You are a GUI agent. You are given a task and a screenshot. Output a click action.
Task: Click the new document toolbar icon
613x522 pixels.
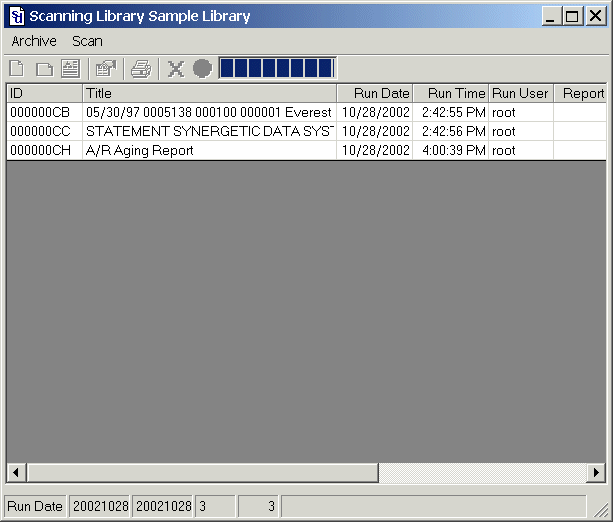click(x=17, y=68)
